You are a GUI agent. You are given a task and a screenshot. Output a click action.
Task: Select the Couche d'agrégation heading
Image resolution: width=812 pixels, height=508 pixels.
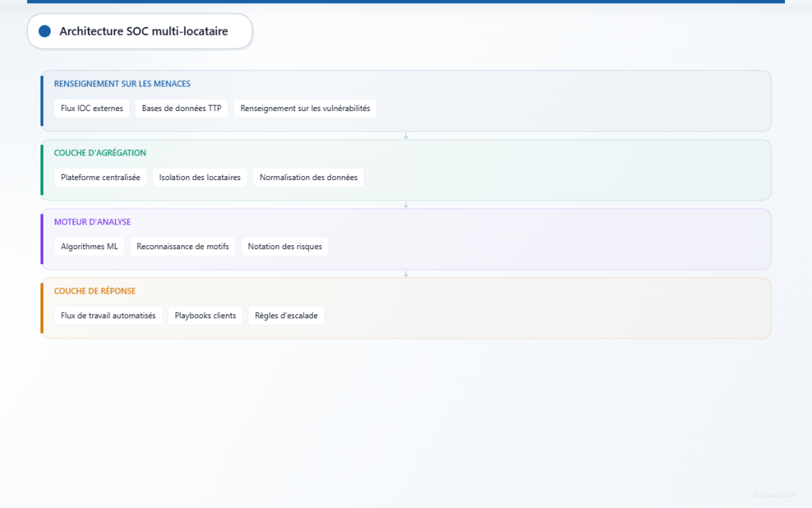click(x=100, y=153)
